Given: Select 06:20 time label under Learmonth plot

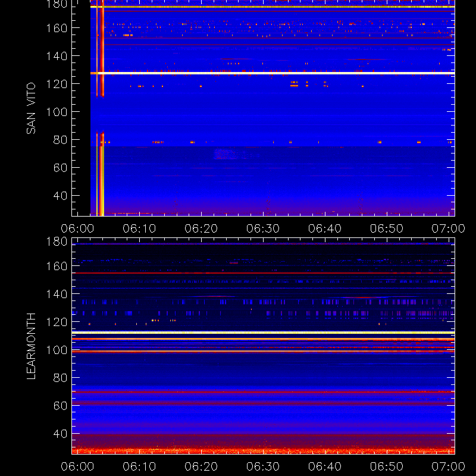Looking at the screenshot, I should coord(201,466).
